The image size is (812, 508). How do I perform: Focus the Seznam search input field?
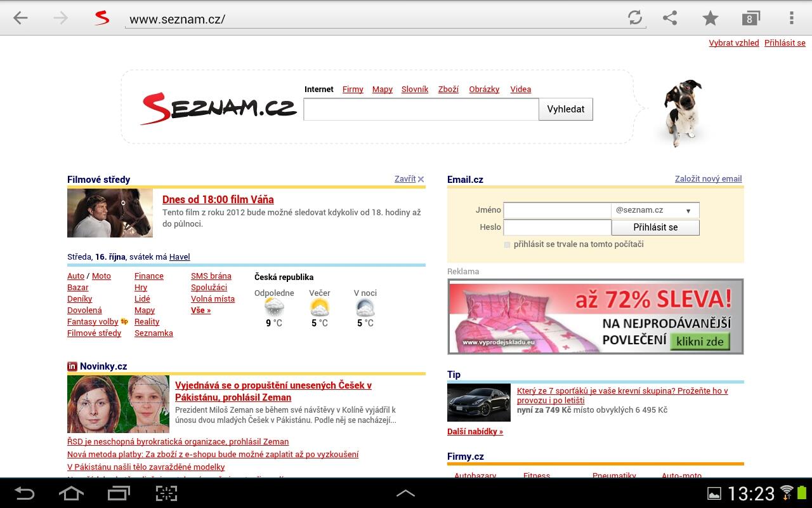coord(421,109)
